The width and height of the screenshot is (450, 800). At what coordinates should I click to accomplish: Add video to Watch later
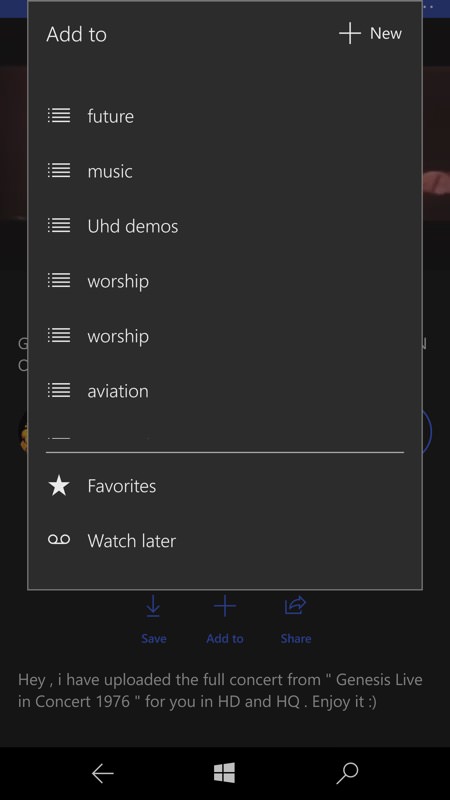(x=224, y=540)
